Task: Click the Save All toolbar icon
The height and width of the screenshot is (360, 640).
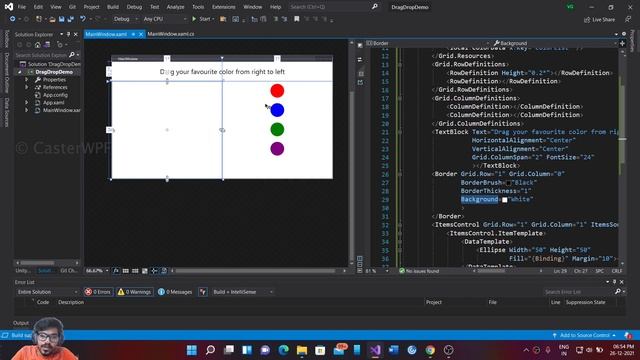Action: click(x=71, y=19)
